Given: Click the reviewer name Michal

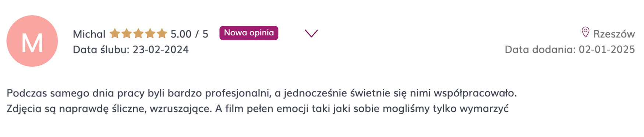Looking at the screenshot, I should coord(89,34).
